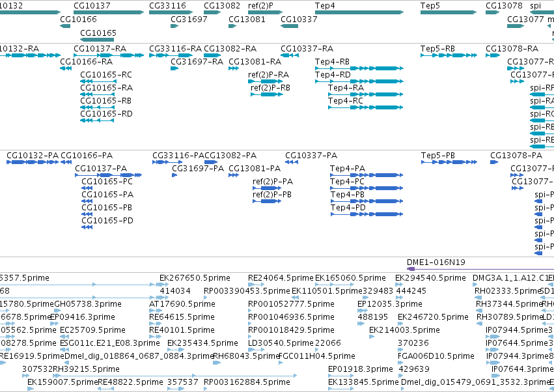Click the CG33116 gene name

[x=167, y=6]
